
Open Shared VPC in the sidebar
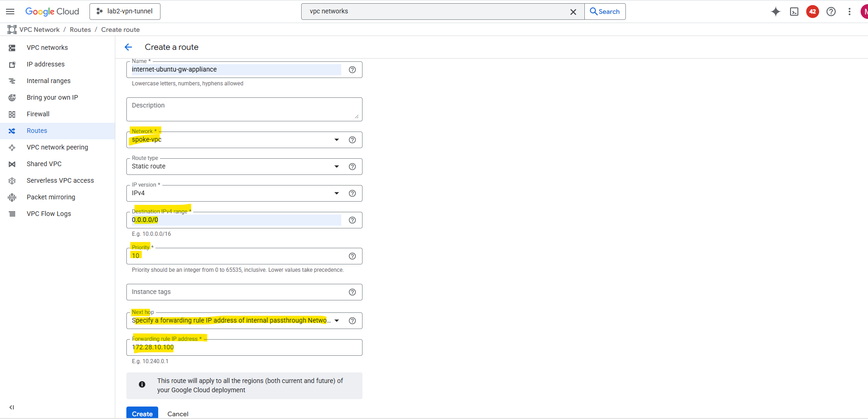tap(58, 164)
